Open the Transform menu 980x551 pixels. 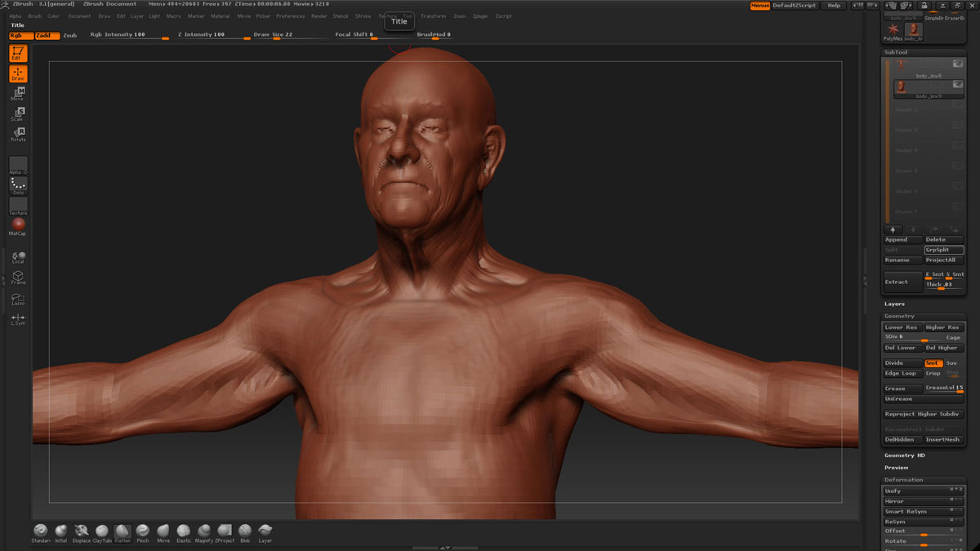[x=433, y=16]
